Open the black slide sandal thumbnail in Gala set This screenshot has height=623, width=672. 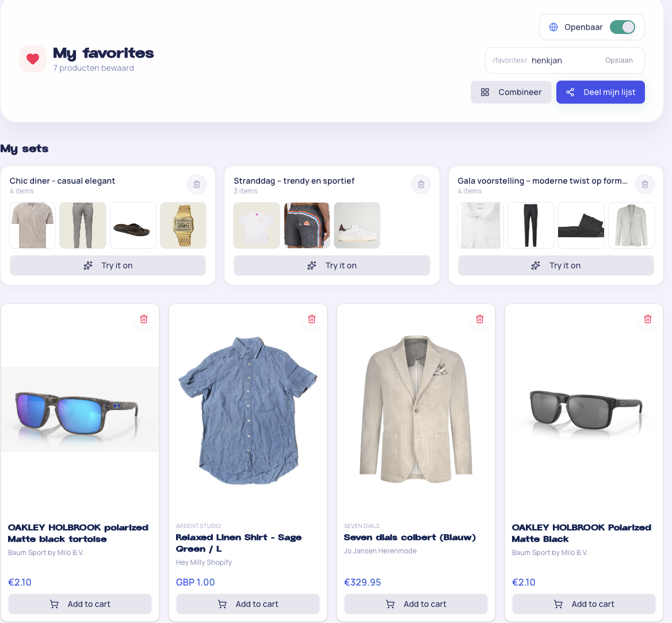(x=581, y=226)
